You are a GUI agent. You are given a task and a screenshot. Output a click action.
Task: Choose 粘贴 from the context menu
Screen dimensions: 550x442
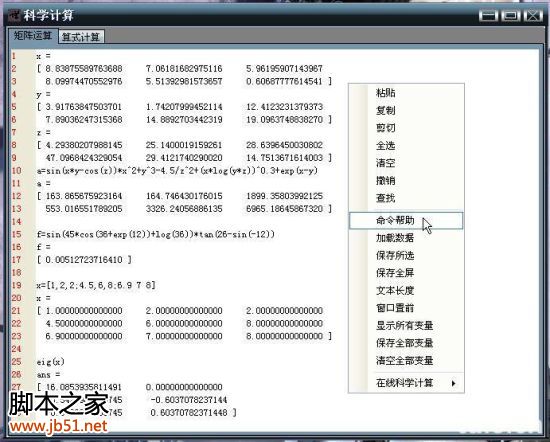point(385,93)
